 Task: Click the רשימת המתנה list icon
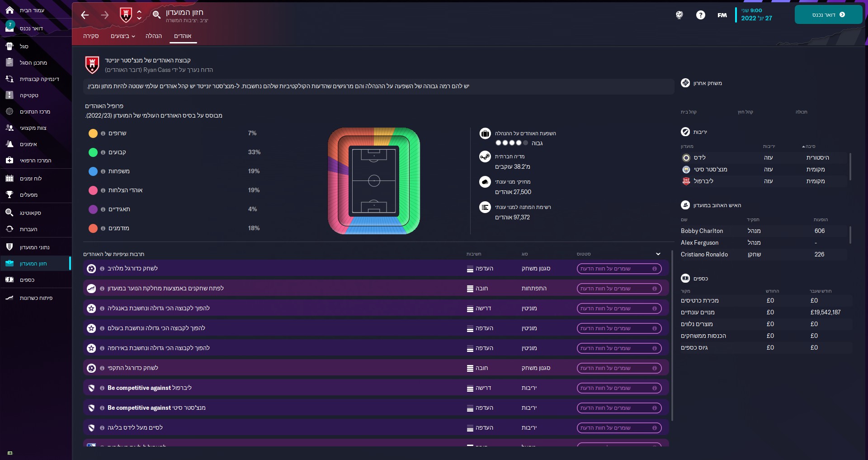click(485, 207)
